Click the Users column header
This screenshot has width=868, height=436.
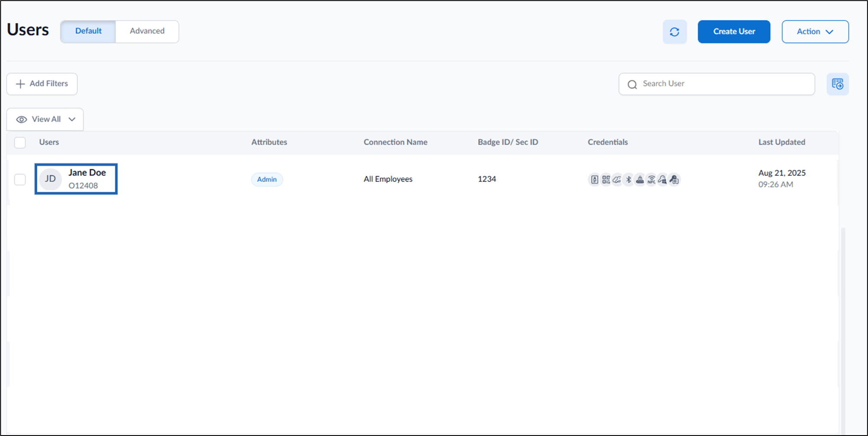click(49, 142)
